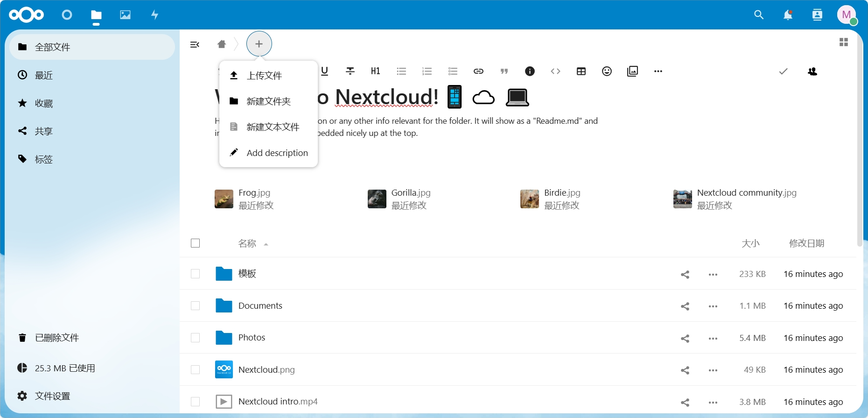Open 标签 tags in the sidebar

tap(92, 159)
